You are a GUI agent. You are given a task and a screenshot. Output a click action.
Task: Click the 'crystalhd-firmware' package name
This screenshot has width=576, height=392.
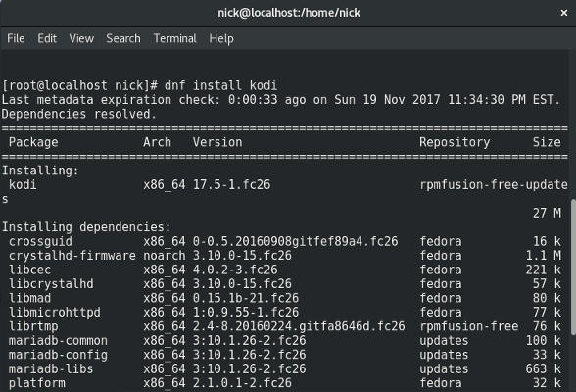tap(72, 256)
